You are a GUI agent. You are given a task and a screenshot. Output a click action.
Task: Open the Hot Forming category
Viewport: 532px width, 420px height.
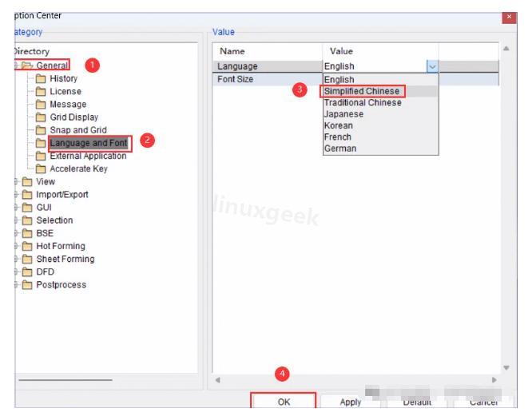[x=61, y=246]
